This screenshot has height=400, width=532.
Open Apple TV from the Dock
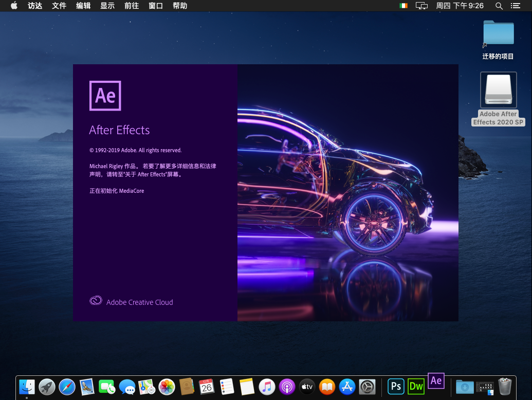point(307,387)
